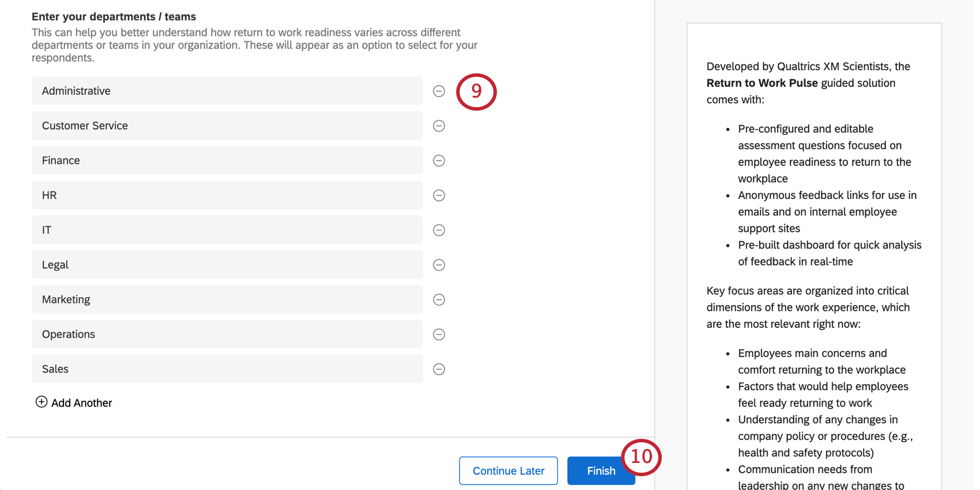The image size is (980, 490).
Task: Focus the Finance department input
Action: (227, 161)
